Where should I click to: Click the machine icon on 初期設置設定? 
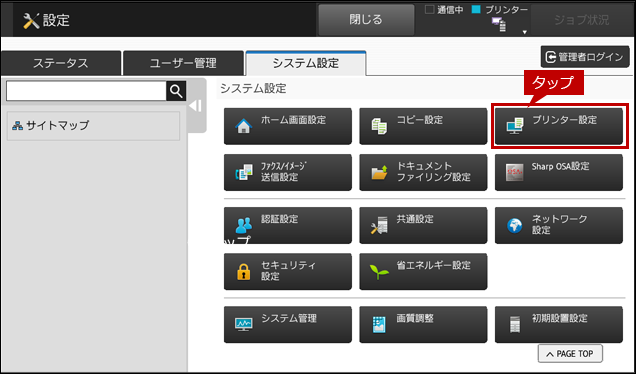[x=515, y=325]
